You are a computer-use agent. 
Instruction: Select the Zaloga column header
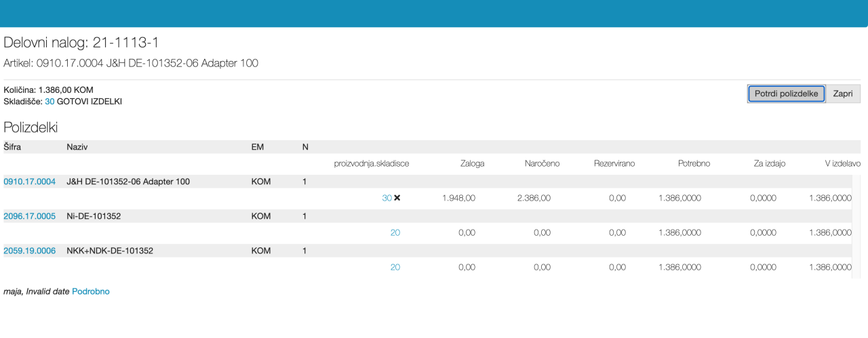[x=472, y=164]
